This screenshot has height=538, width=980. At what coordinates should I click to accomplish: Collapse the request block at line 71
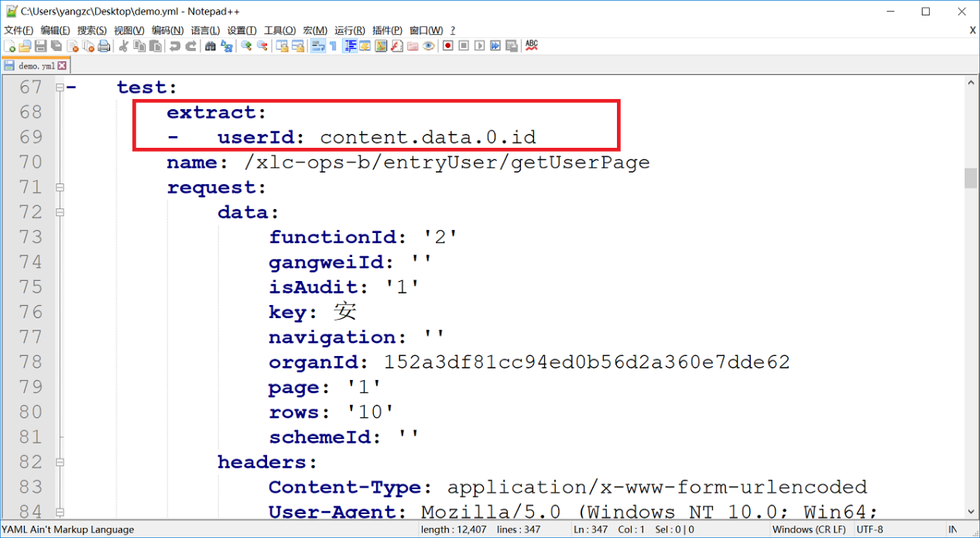coord(60,187)
